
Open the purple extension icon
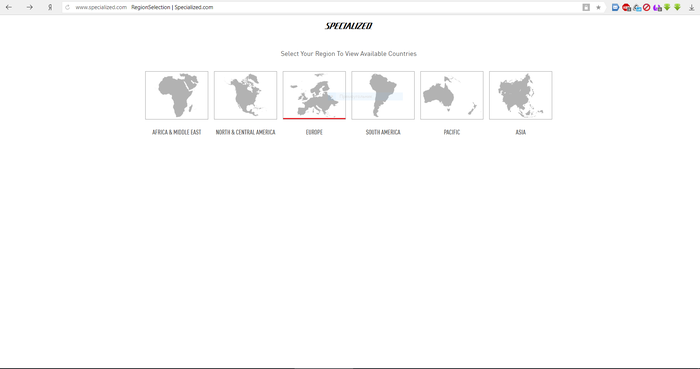[657, 7]
